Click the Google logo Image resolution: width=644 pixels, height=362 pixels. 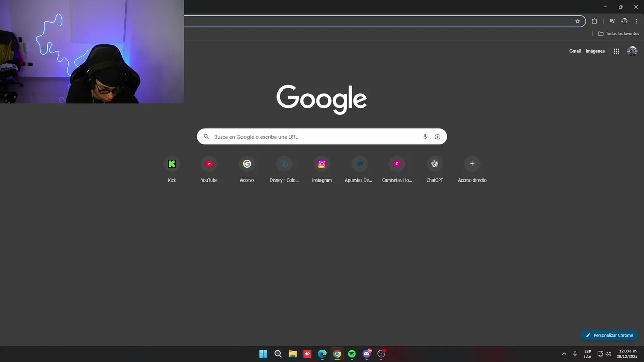pyautogui.click(x=321, y=100)
